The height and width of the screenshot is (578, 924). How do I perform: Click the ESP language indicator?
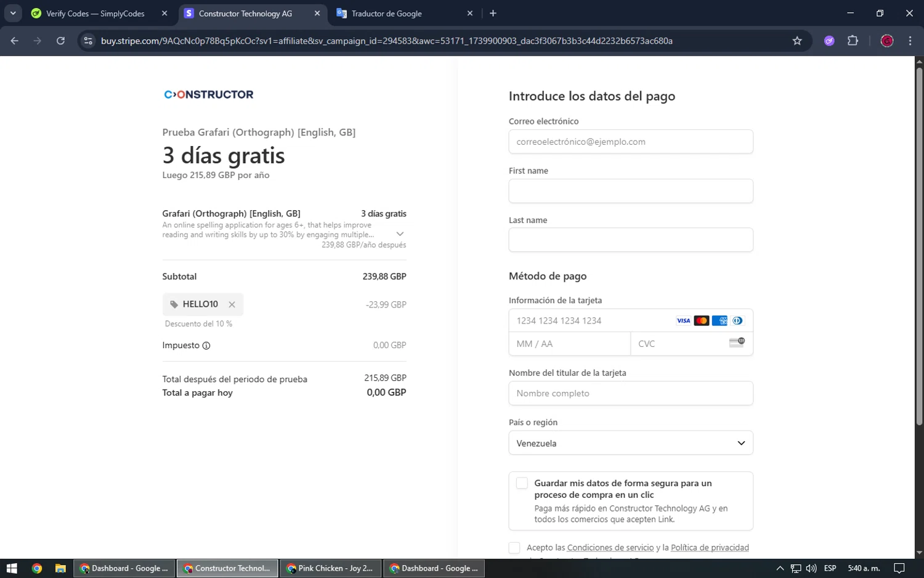pyautogui.click(x=830, y=568)
